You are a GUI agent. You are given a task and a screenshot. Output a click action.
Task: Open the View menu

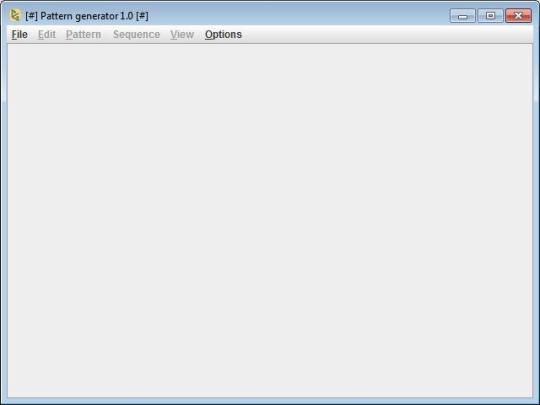[x=182, y=34]
